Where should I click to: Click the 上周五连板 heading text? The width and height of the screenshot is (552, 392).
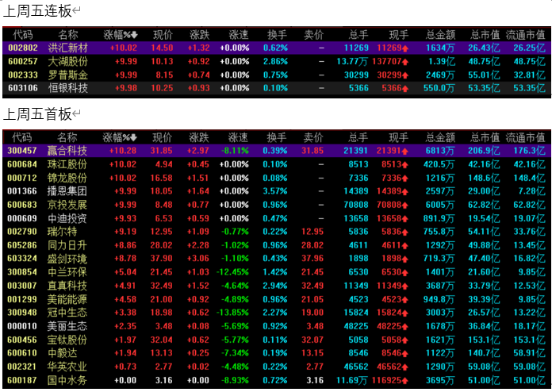37,11
